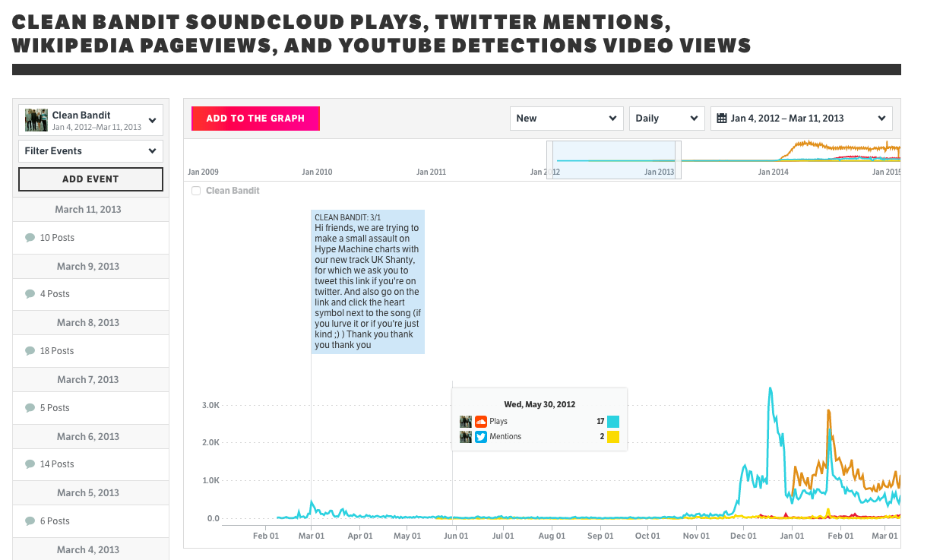Open the 5 Posts entry
Viewport: 943px width, 560px height.
91,408
